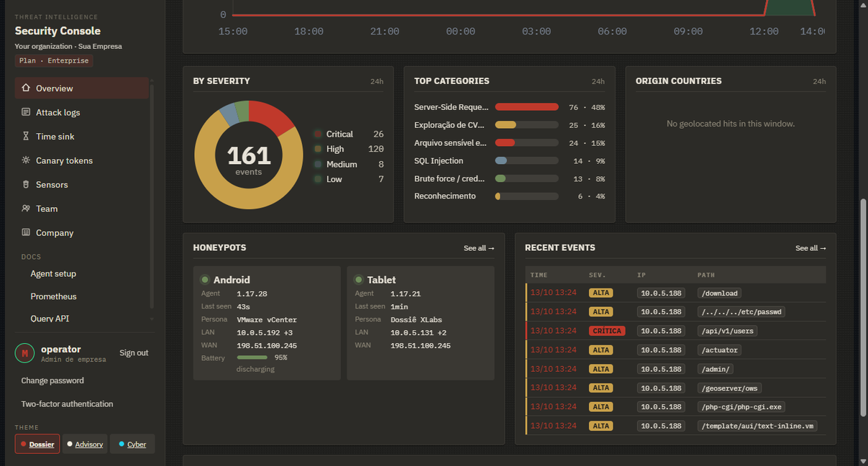Click the Plan · Enterprise badge
Image resolution: width=868 pixels, height=466 pixels.
click(54, 61)
